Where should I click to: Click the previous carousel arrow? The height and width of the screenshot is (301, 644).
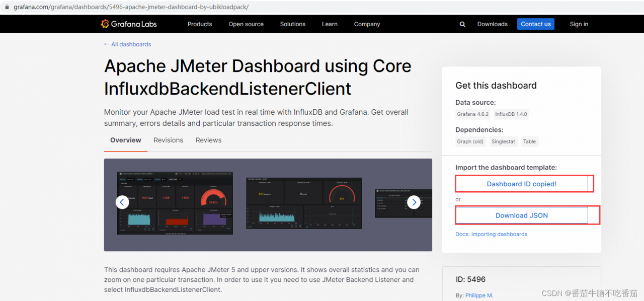coord(122,202)
